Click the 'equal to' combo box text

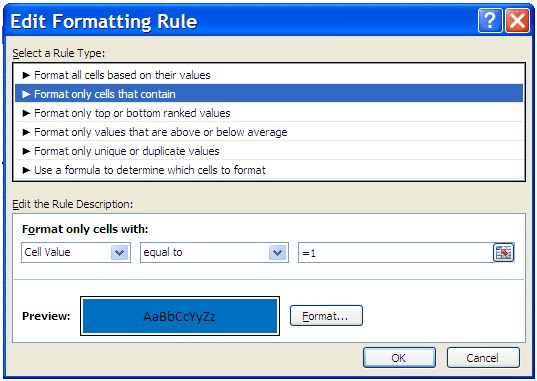point(163,253)
